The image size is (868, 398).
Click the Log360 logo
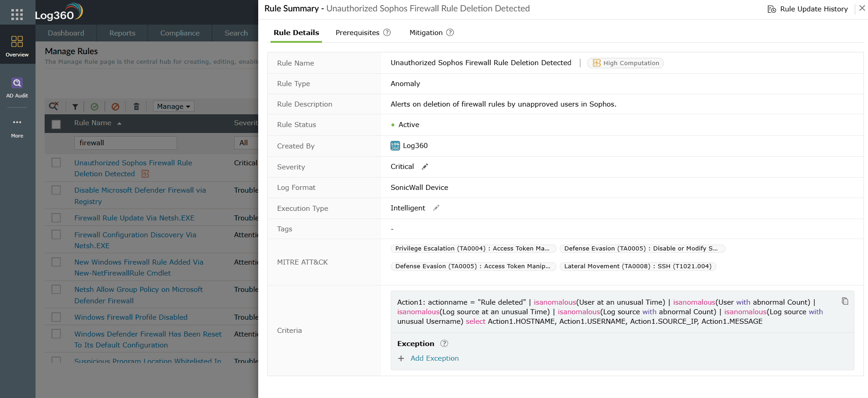click(59, 12)
